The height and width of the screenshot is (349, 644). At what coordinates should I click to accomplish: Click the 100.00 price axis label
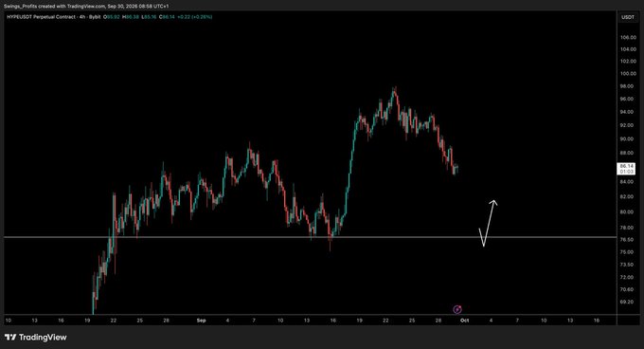[x=628, y=74]
